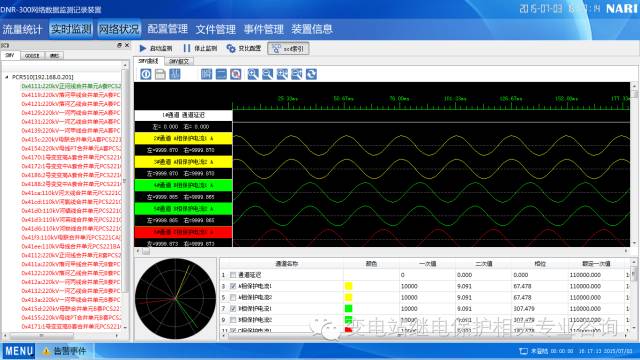
Task: Open the 装置信息 menu
Action: pyautogui.click(x=312, y=29)
